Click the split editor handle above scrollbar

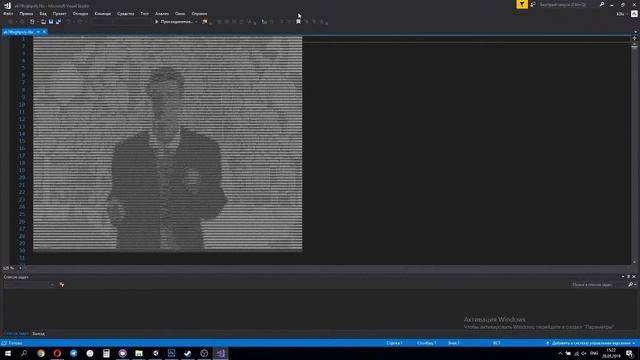pos(634,38)
